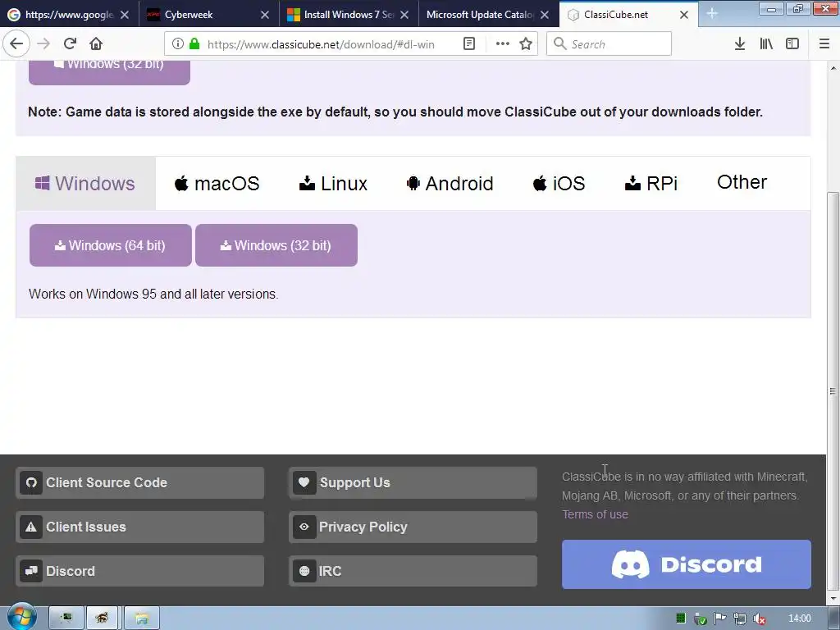This screenshot has height=630, width=840.
Task: Click the eye icon beside Privacy Policy
Action: coord(304,527)
